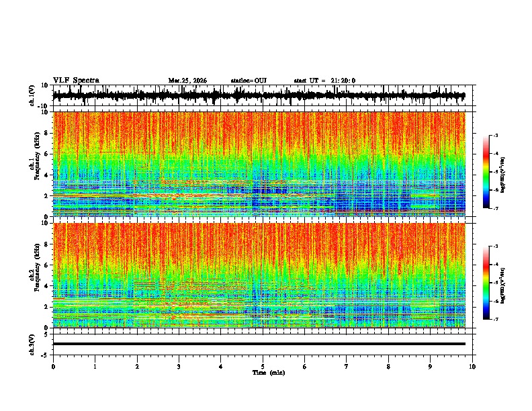Image resolution: width=532 pixels, height=411 pixels.
Task: Click time axis tick label '9'
Action: (x=430, y=367)
